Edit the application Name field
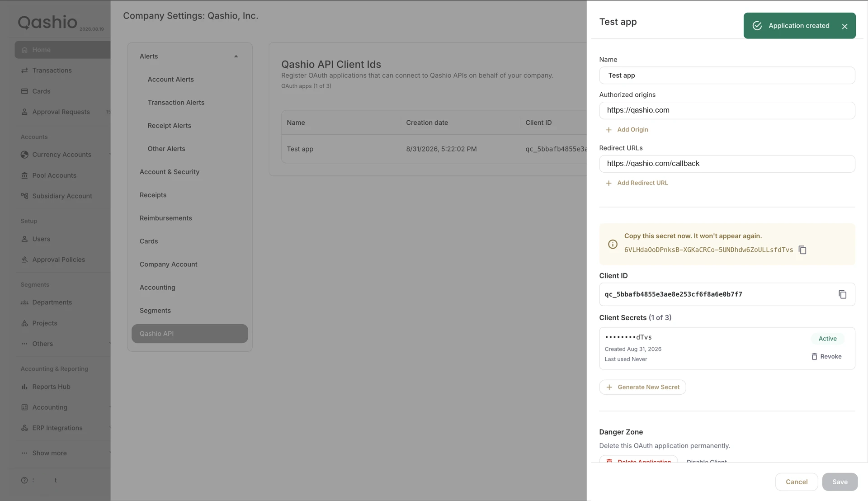The image size is (868, 501). click(727, 76)
